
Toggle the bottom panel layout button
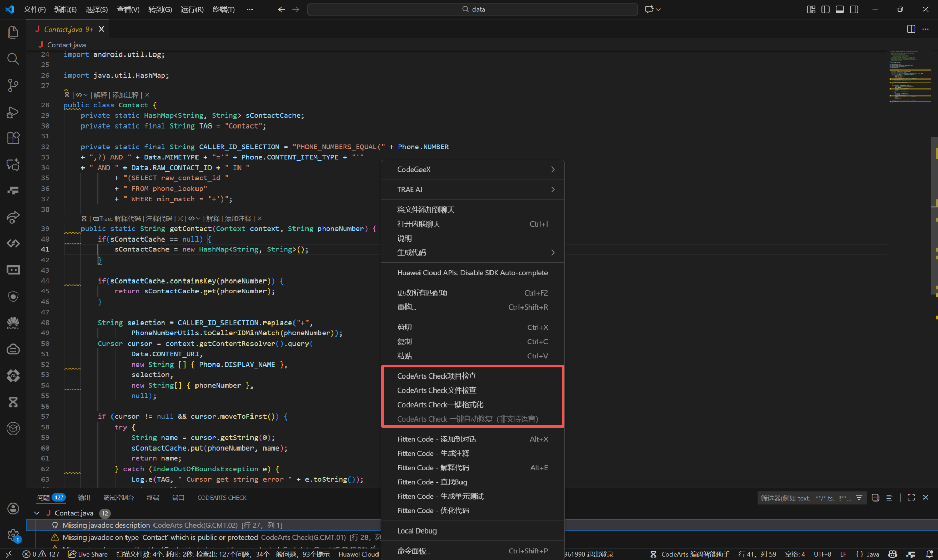839,9
